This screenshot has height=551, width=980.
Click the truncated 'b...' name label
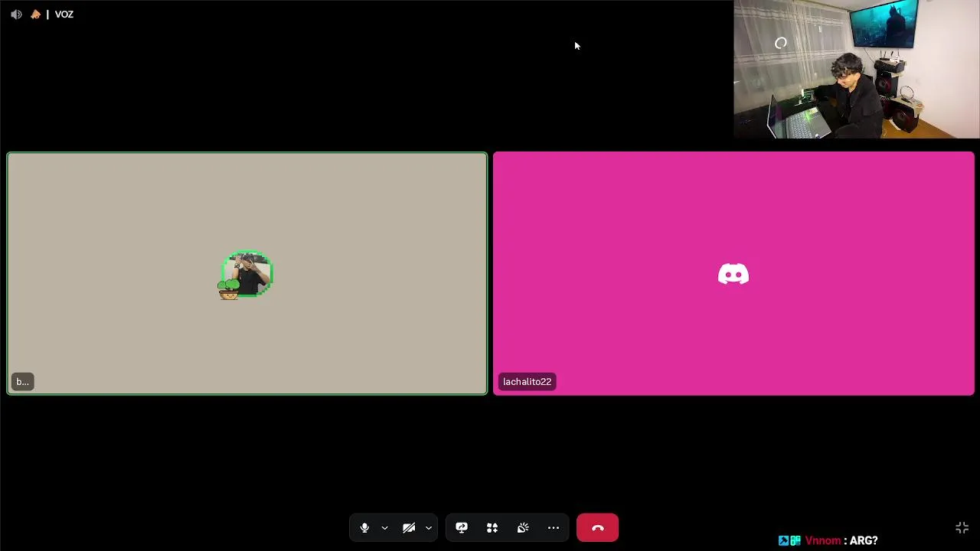(22, 382)
